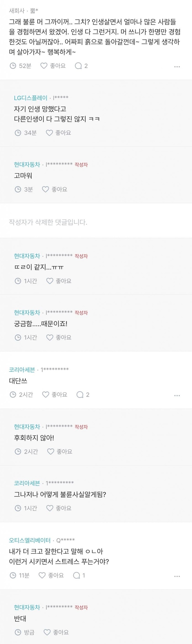Like the LG디스플레이 reply
This screenshot has width=192, height=644.
58,133
